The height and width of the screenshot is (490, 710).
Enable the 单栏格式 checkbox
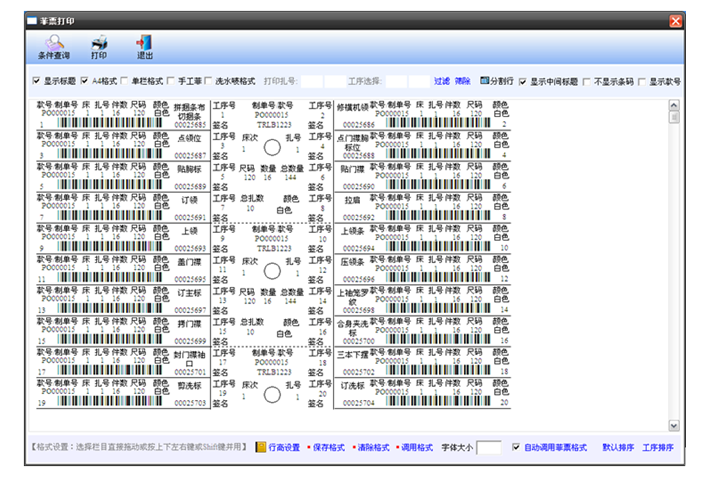click(124, 81)
